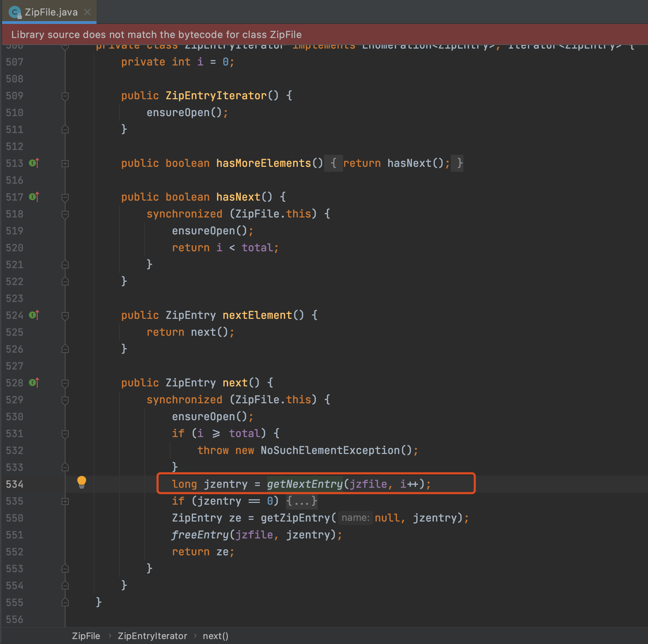648x644 pixels.
Task: Click the ZipEntryIterator breadcrumb
Action: click(152, 636)
